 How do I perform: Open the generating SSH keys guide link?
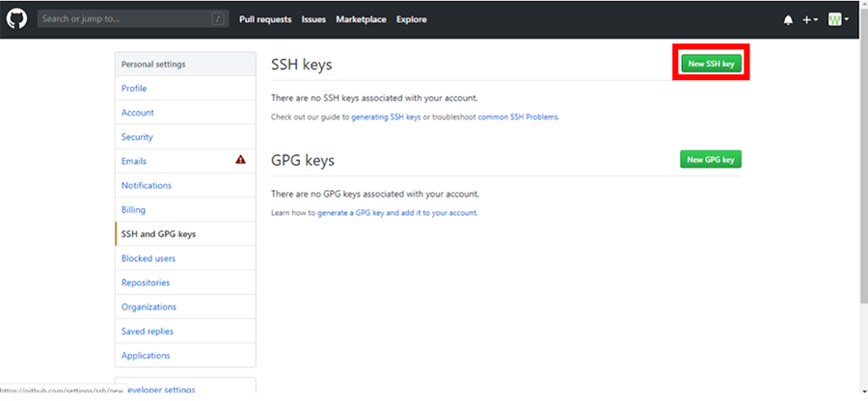387,118
